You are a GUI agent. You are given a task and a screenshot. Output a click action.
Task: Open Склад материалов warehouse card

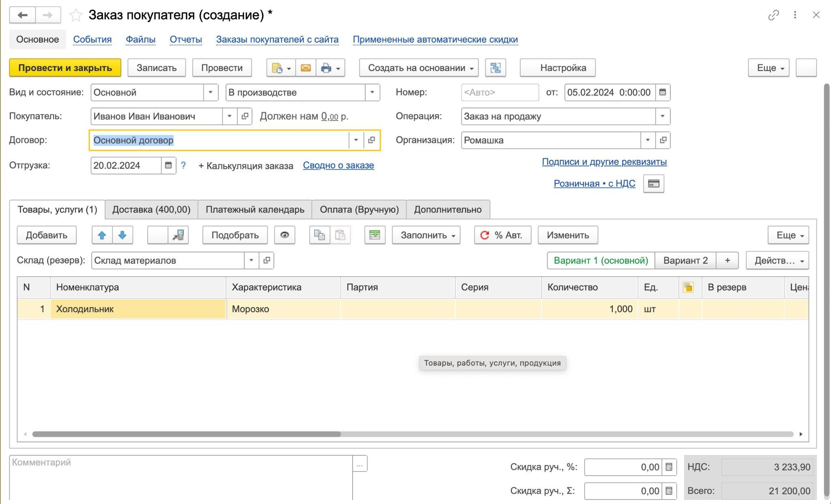tap(266, 261)
